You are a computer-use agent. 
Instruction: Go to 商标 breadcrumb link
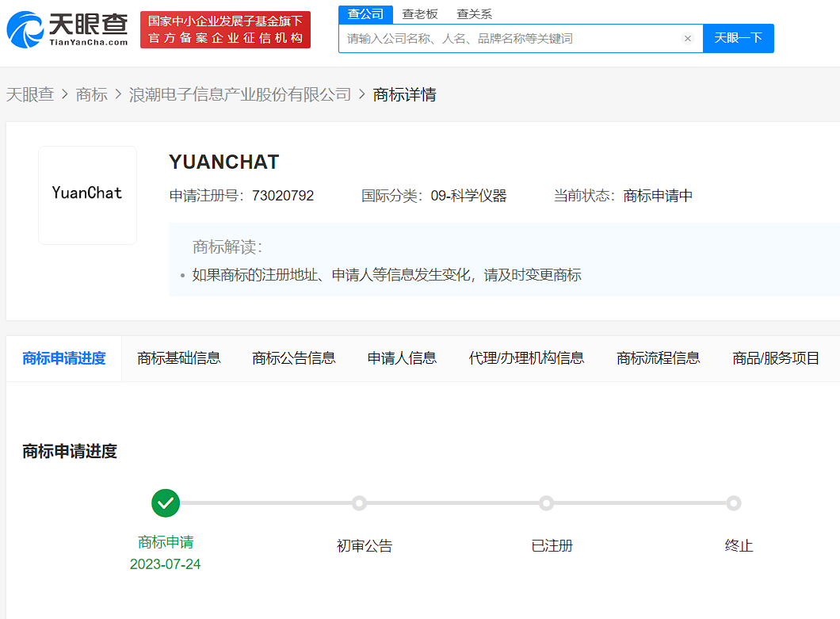pyautogui.click(x=92, y=94)
